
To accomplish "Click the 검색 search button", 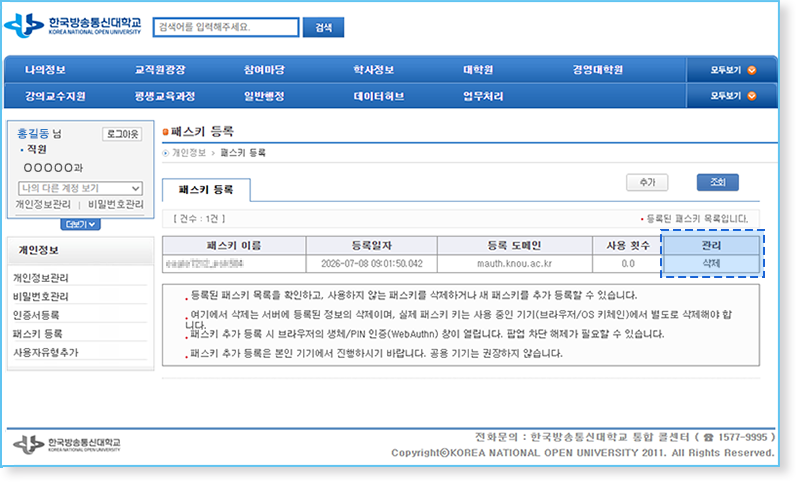I will pyautogui.click(x=323, y=27).
